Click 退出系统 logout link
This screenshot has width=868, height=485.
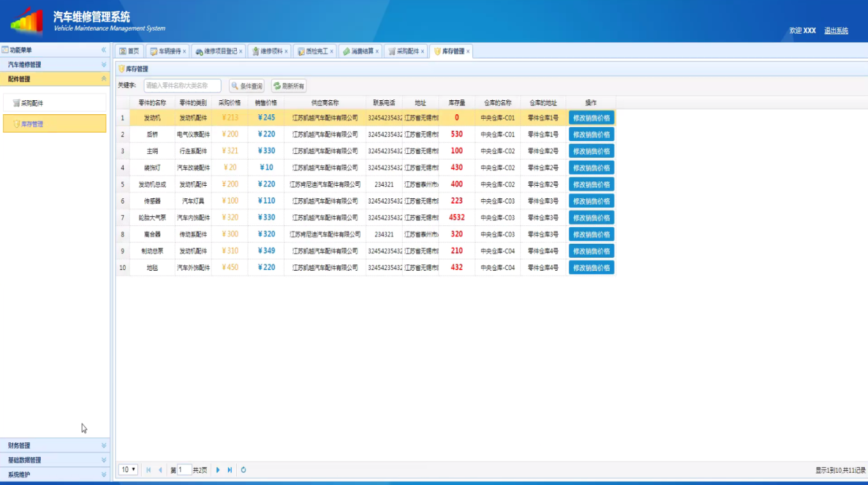tap(836, 31)
